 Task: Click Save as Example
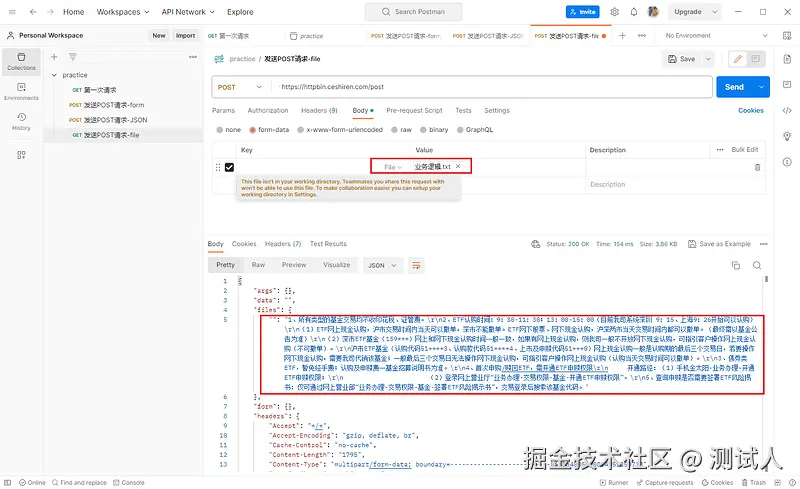point(719,244)
